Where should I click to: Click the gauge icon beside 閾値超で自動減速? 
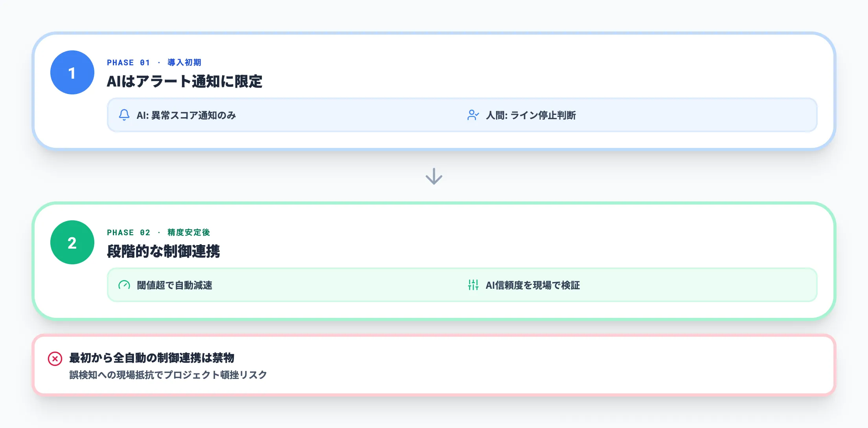(x=124, y=285)
